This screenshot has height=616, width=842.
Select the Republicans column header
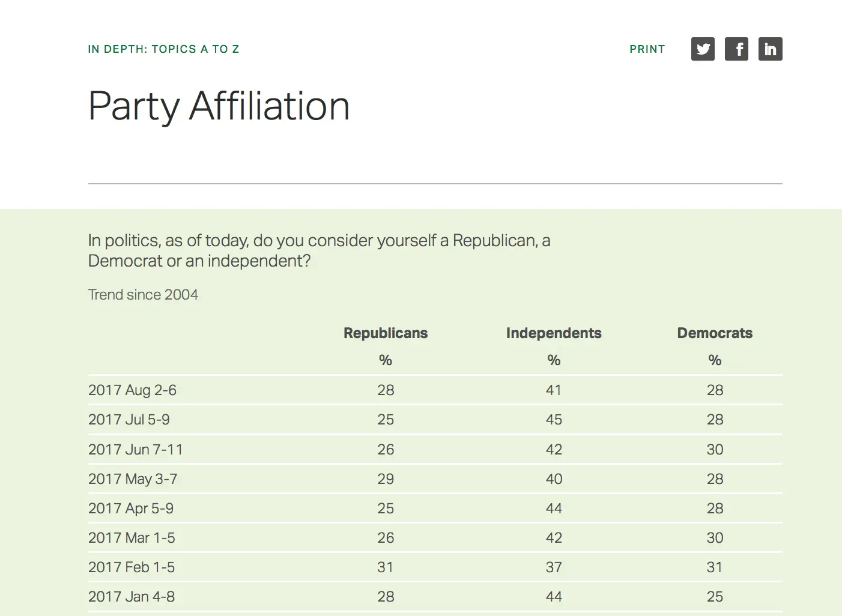(386, 333)
